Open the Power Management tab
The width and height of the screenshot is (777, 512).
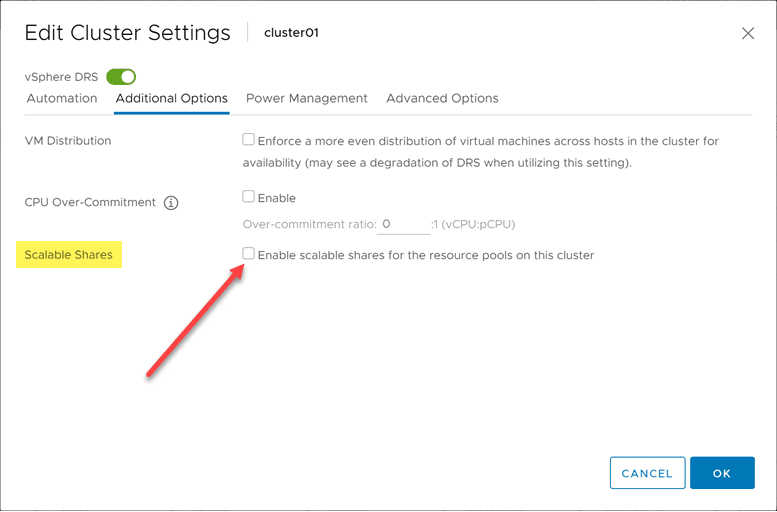coord(307,98)
